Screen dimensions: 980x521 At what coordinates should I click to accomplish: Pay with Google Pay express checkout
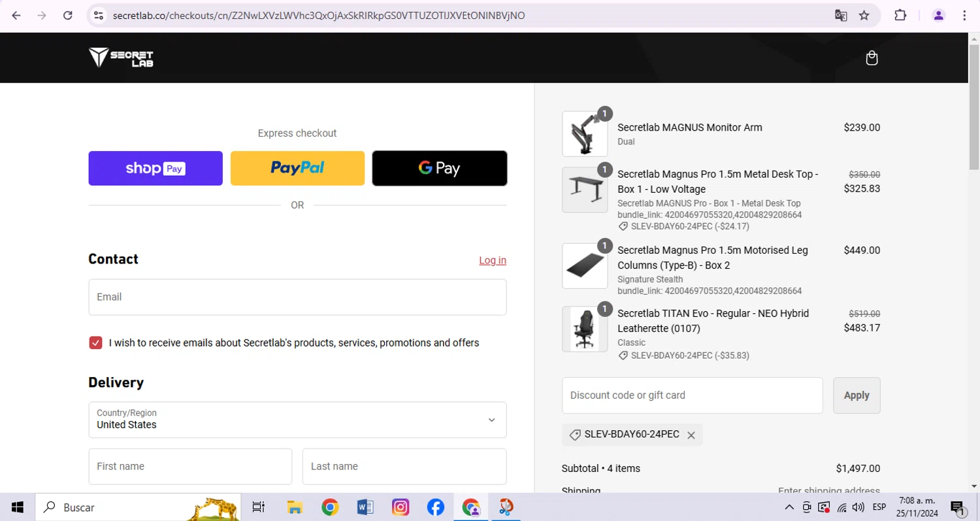click(440, 169)
